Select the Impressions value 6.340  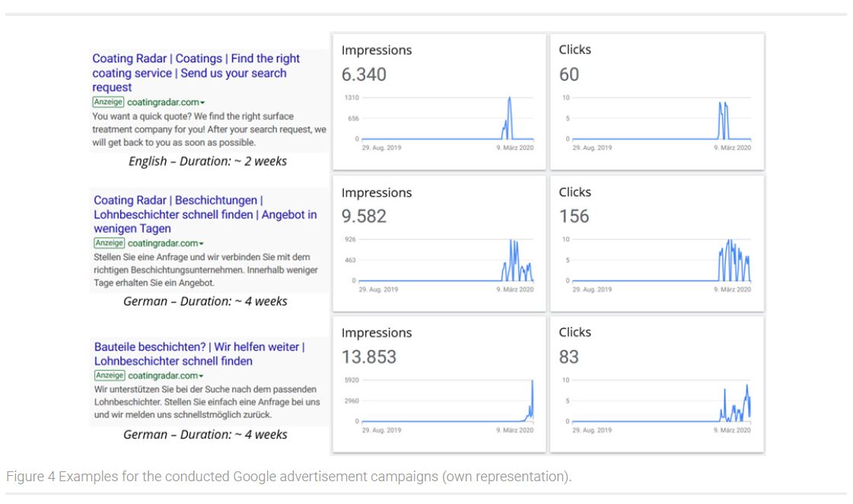pos(364,74)
